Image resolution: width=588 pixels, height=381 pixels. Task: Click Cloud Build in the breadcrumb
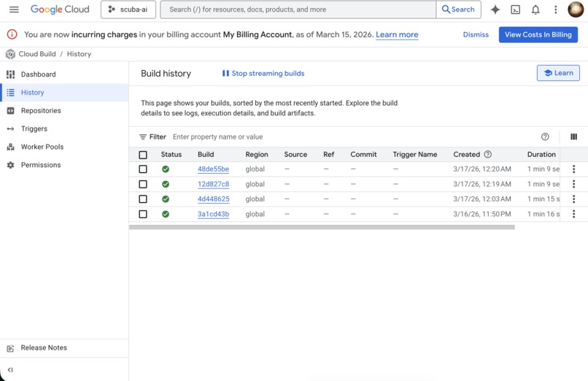click(x=37, y=54)
